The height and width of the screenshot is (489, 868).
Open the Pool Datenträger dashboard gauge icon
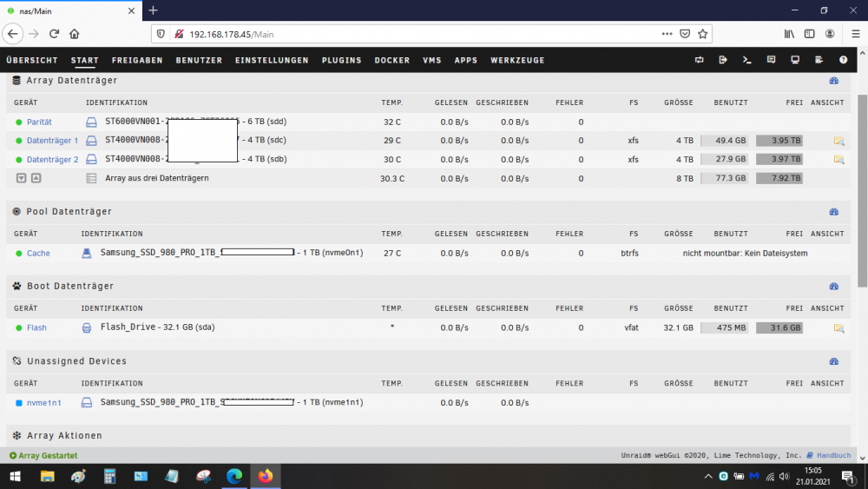833,212
